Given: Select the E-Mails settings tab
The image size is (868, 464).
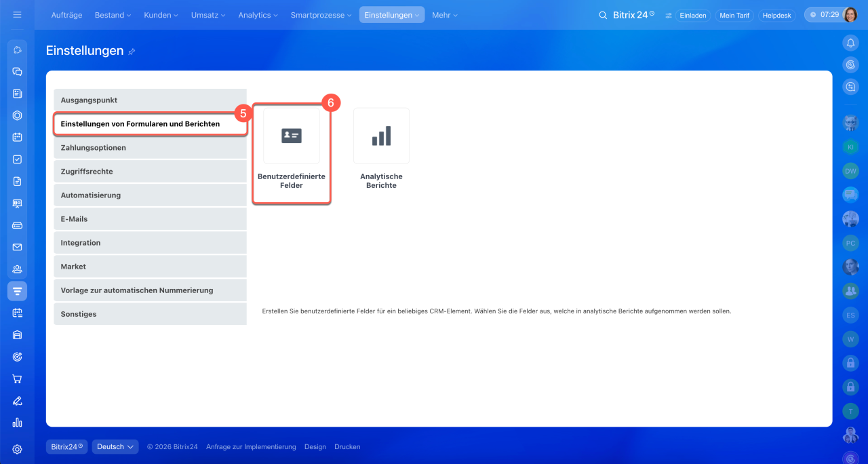Looking at the screenshot, I should pos(150,219).
